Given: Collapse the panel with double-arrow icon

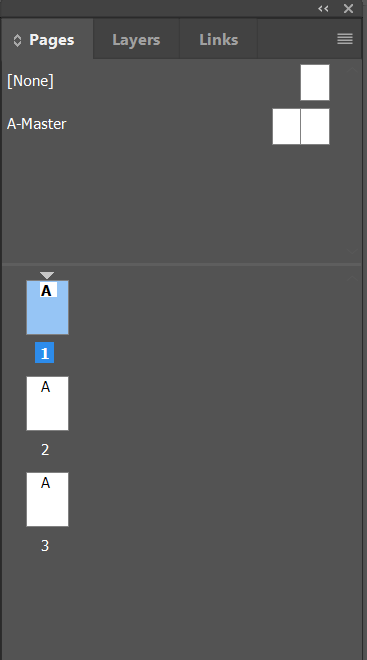Looking at the screenshot, I should point(323,8).
